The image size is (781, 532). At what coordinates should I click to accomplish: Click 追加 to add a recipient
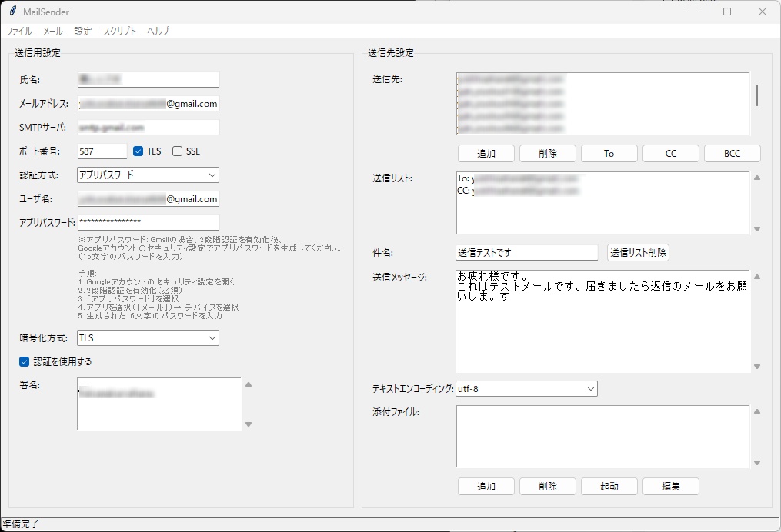pos(486,153)
